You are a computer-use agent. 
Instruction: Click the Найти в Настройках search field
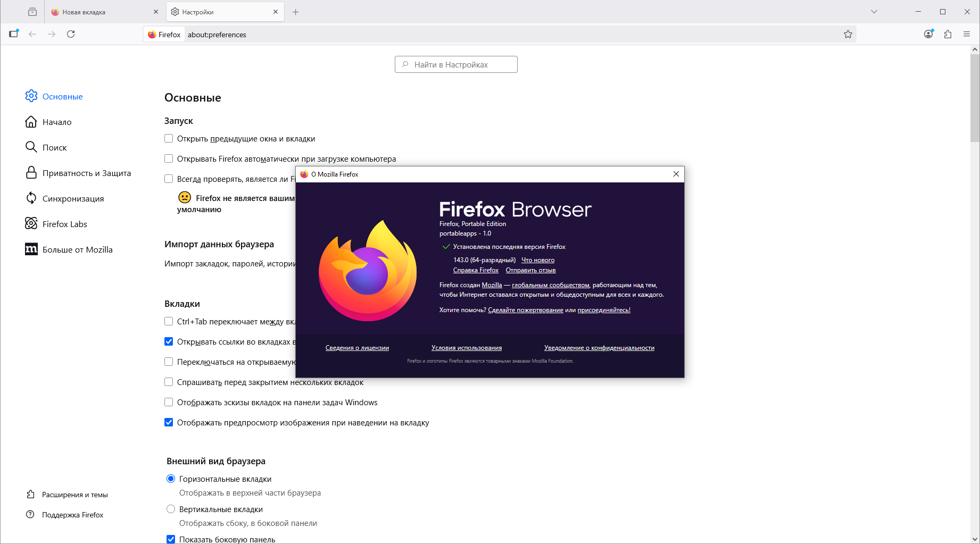click(456, 64)
